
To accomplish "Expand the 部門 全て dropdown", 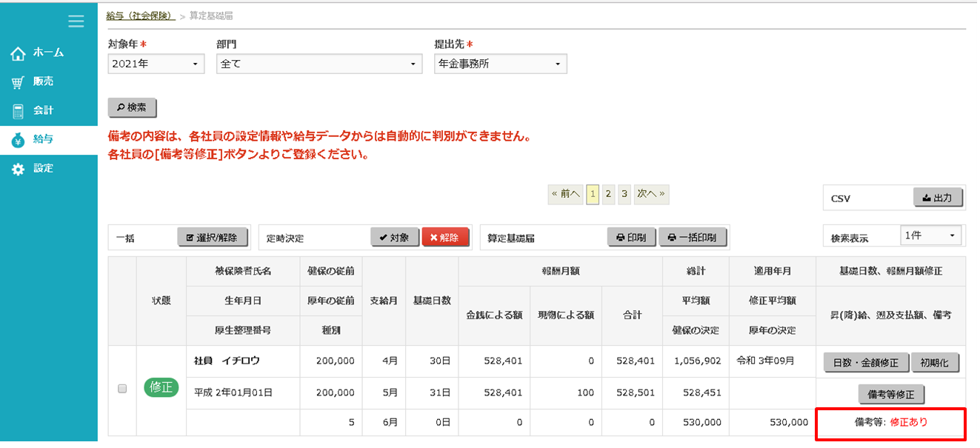I will [319, 64].
